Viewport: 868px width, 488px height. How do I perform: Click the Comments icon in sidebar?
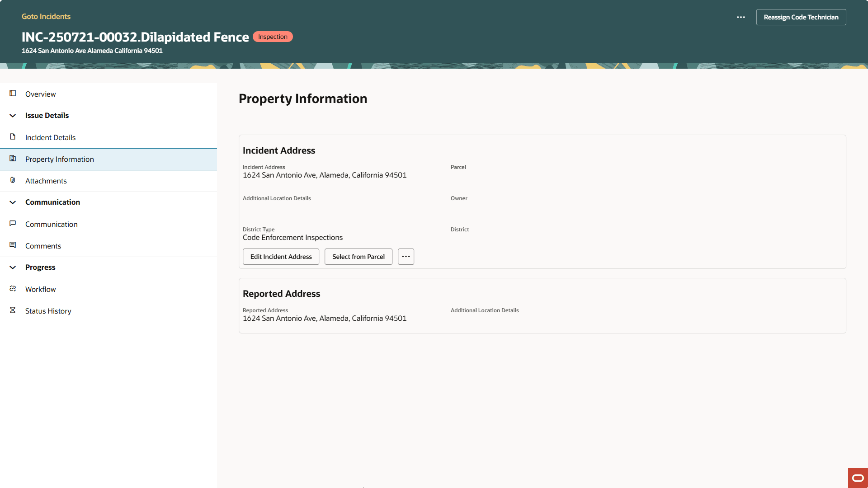[x=13, y=245]
